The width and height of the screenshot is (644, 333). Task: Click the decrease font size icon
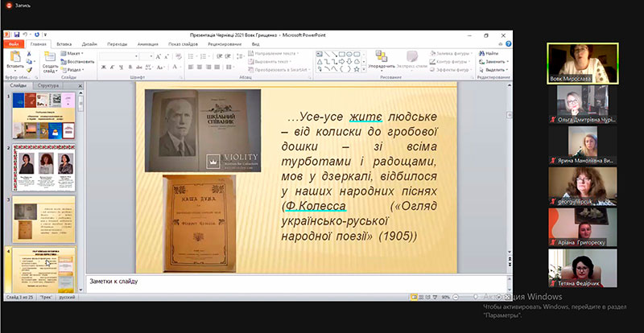[167, 56]
